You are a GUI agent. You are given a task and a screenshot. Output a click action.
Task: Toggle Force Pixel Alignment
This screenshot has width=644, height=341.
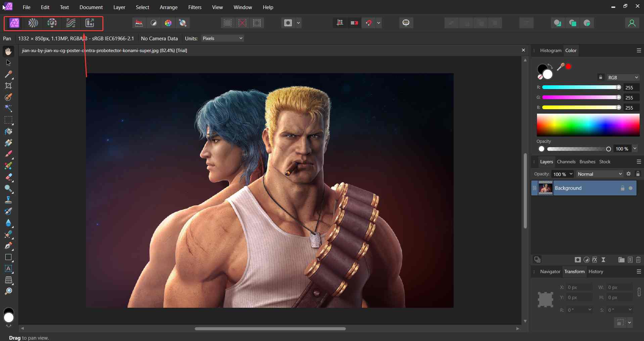click(x=340, y=23)
